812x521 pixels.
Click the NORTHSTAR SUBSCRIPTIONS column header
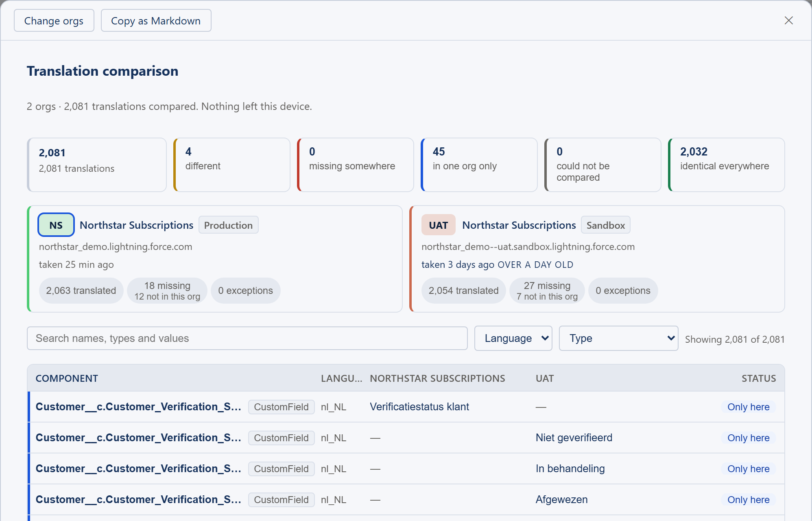[x=437, y=378]
